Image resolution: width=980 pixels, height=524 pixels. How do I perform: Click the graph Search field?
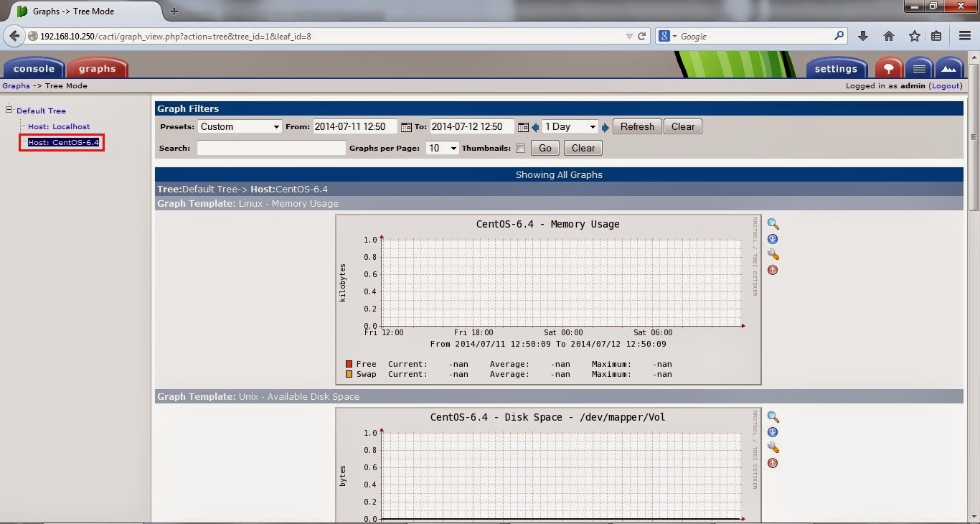(x=271, y=148)
